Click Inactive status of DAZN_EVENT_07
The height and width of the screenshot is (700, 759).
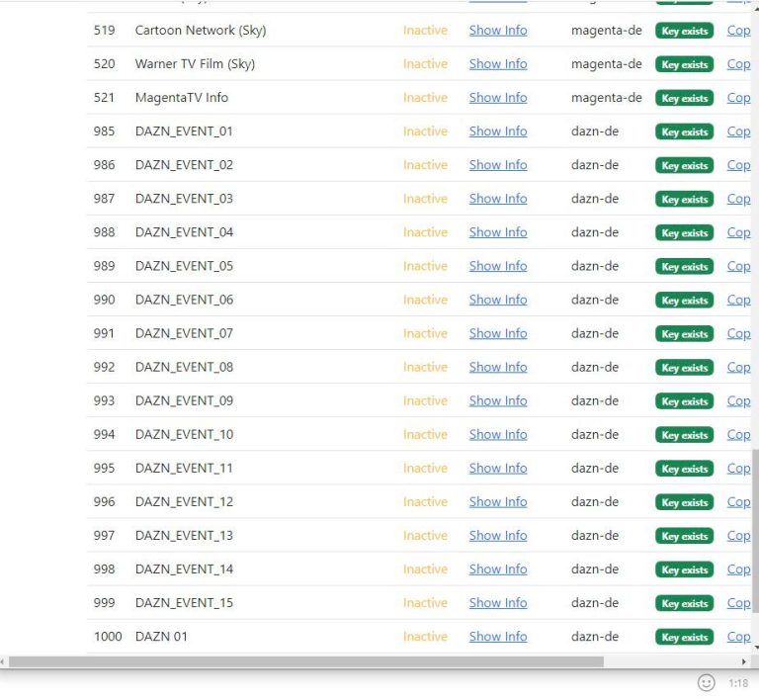(x=425, y=333)
